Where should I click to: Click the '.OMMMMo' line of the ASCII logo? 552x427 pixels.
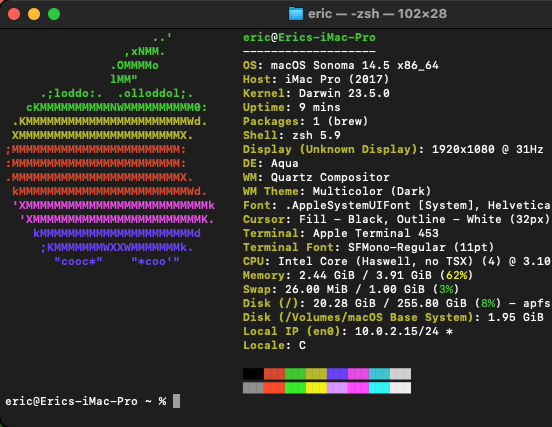click(134, 65)
